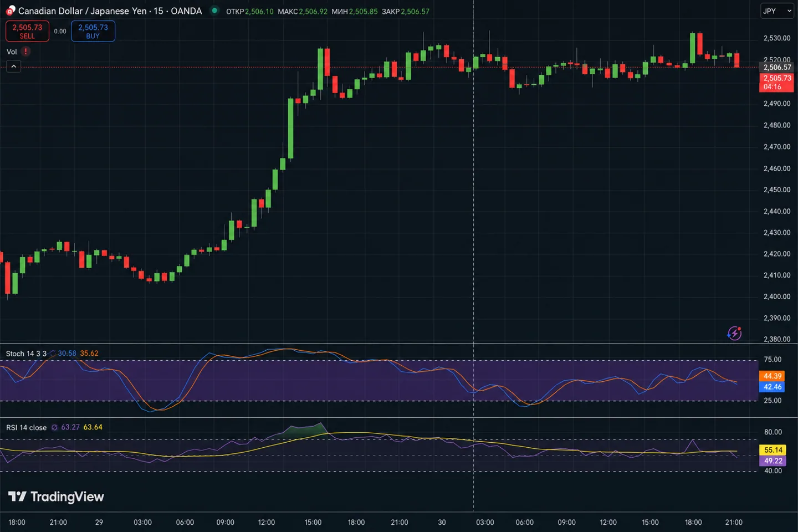
Task: Click the ЗАКР close value 2,506.57
Action: [415, 11]
